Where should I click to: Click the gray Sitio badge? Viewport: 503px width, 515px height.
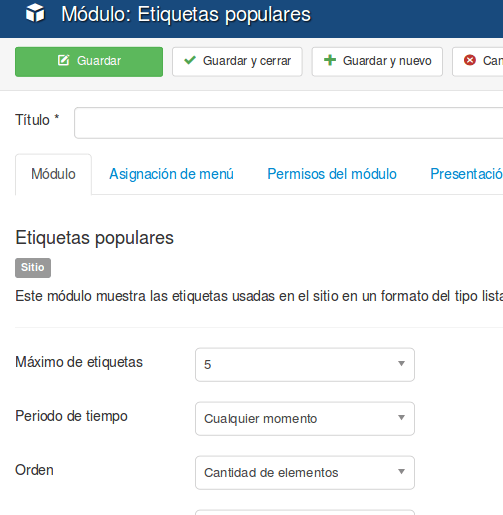(33, 268)
